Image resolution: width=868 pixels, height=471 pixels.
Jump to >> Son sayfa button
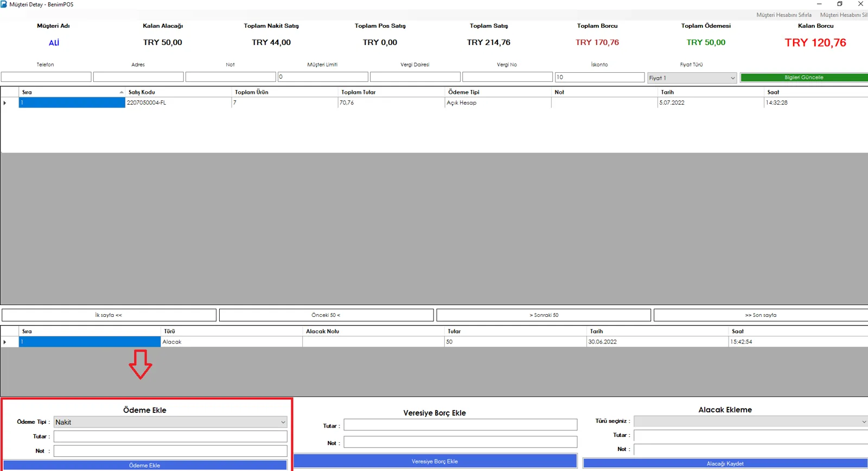click(761, 315)
